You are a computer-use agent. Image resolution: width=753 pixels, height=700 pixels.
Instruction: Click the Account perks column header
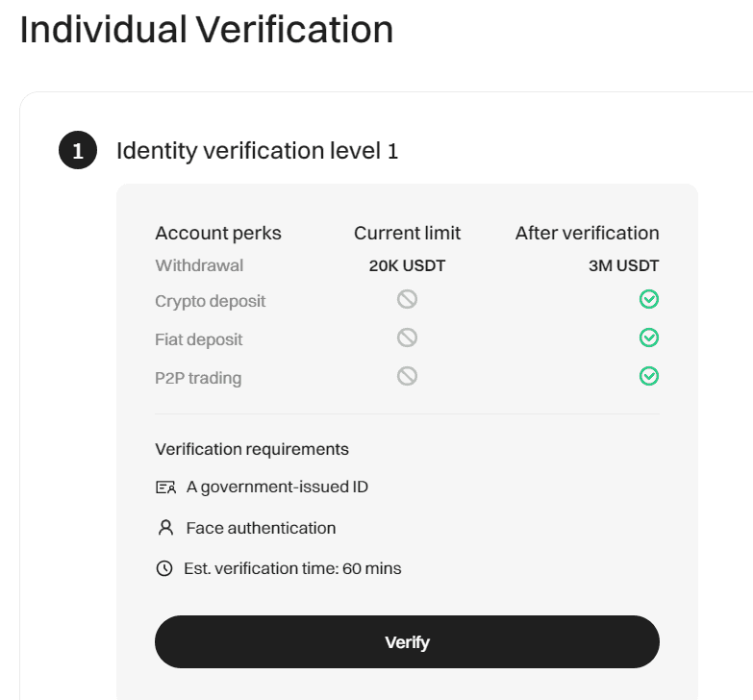pos(218,233)
